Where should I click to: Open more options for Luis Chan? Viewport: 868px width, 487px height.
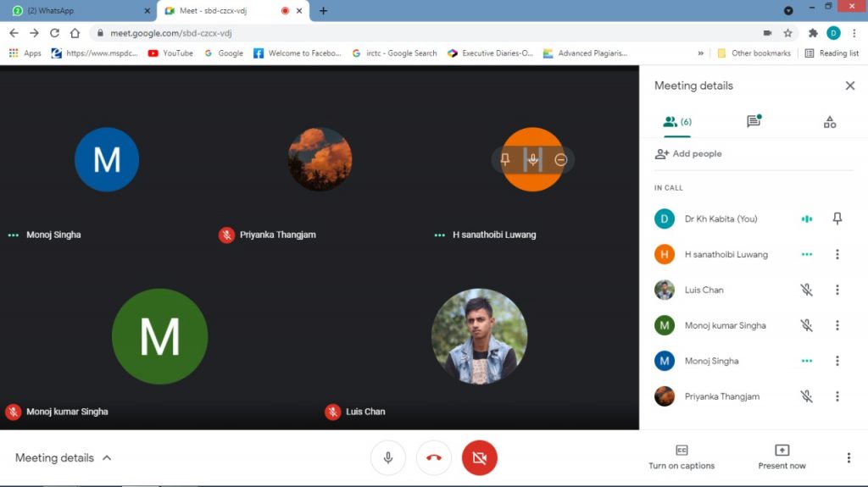click(837, 290)
